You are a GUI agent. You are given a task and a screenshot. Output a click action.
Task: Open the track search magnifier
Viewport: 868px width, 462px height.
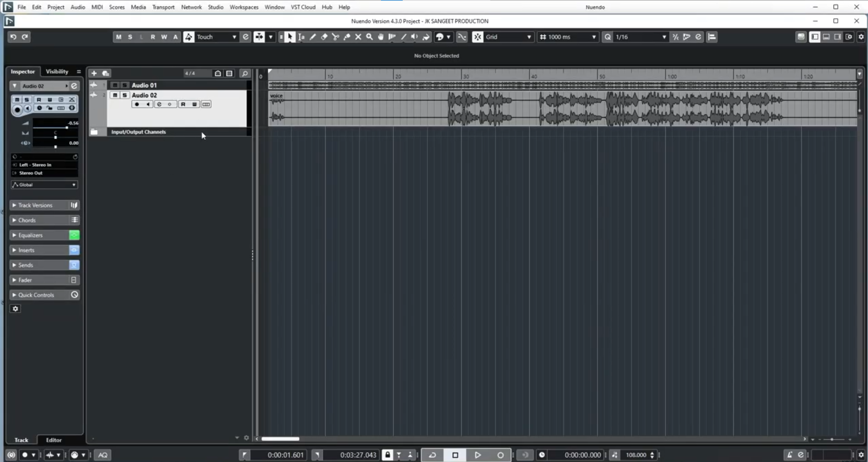pyautogui.click(x=245, y=73)
